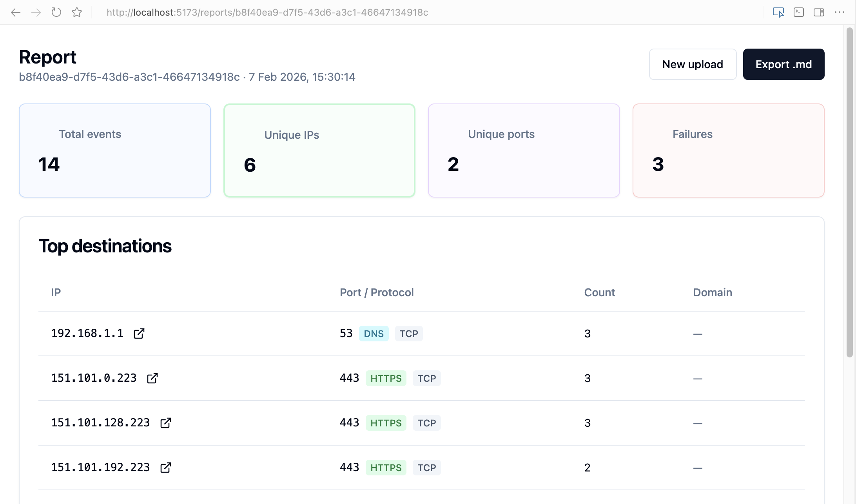Viewport: 856px width, 504px height.
Task: Open the three-dot browser menu
Action: 840,13
